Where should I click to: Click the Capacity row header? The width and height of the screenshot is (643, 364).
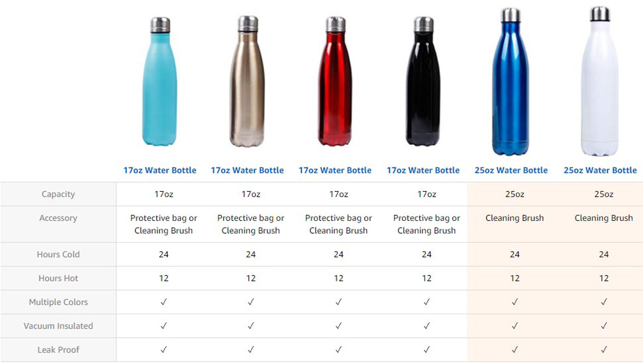pyautogui.click(x=58, y=194)
